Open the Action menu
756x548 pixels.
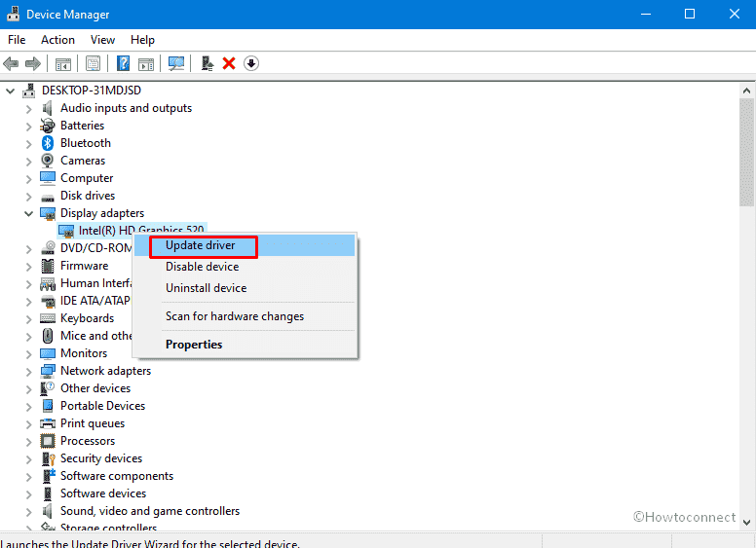[57, 40]
